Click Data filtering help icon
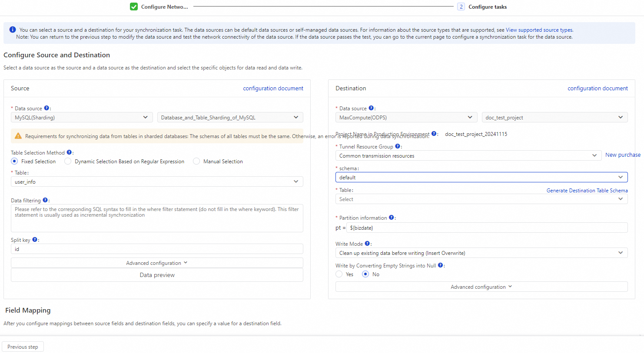The image size is (644, 353). pos(45,200)
